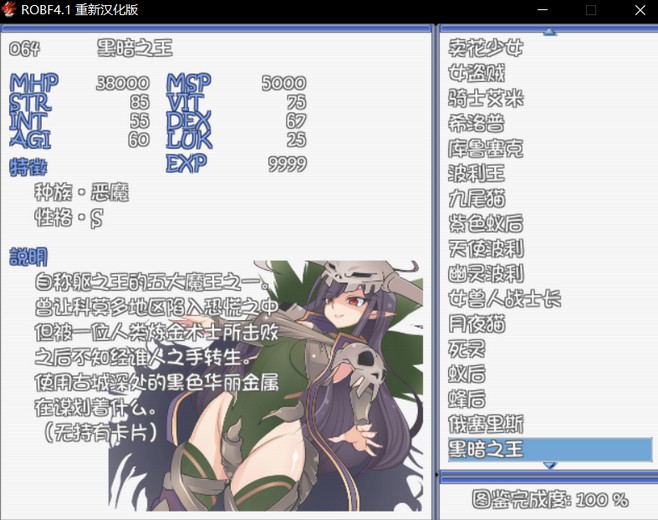Click the (无持有卡片) note
The width and height of the screenshot is (658, 520).
tap(101, 432)
